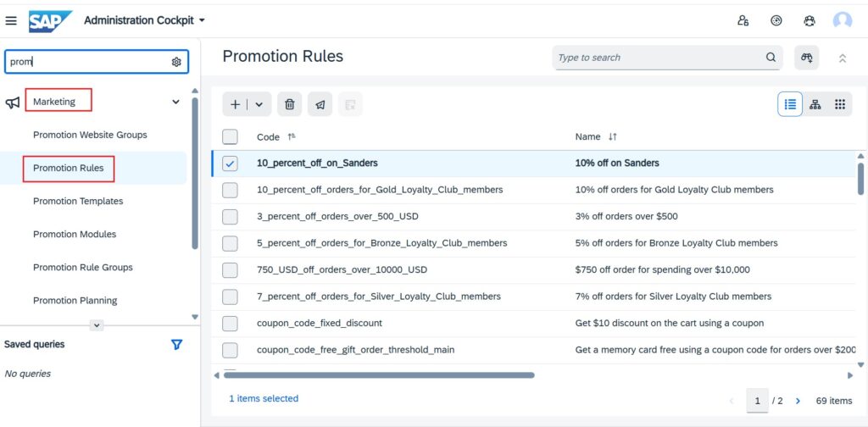Check Bronze Loyalty Club row checkbox

230,243
